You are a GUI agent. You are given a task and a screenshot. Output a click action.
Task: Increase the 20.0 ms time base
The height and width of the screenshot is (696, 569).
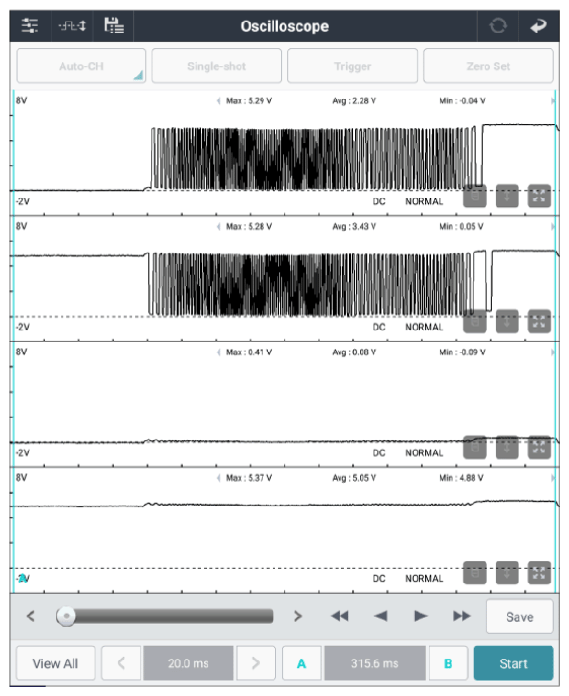pos(256,663)
